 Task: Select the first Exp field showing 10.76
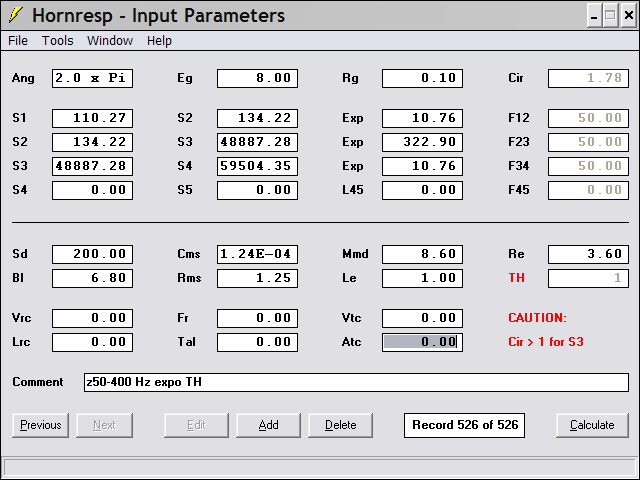pyautogui.click(x=422, y=118)
